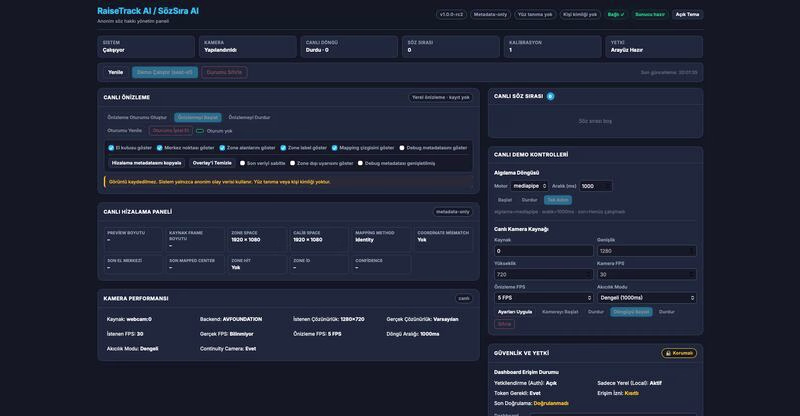Viewport: 800px width, 416px height.
Task: Click Hizalama metadatasını kopyala button
Action: click(146, 163)
